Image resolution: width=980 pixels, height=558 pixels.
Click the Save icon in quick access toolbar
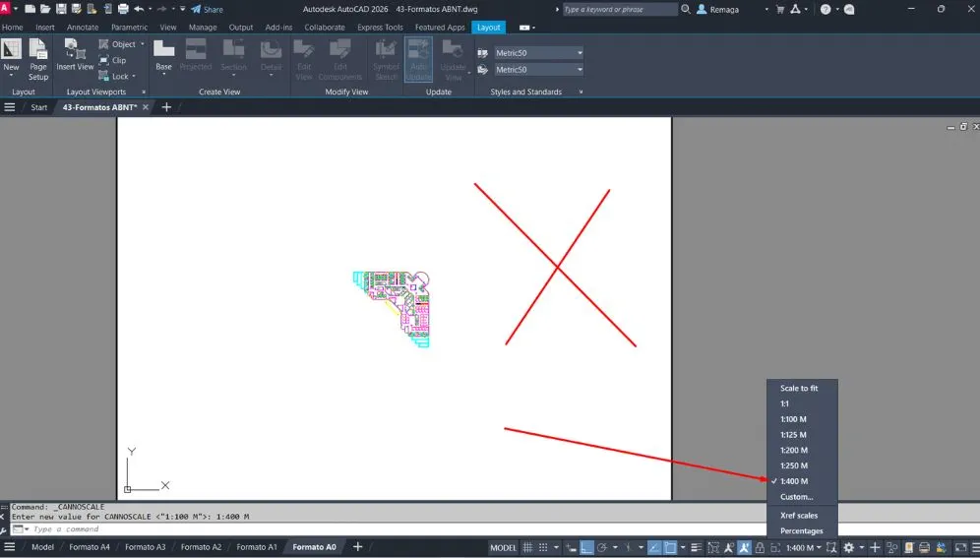click(61, 9)
